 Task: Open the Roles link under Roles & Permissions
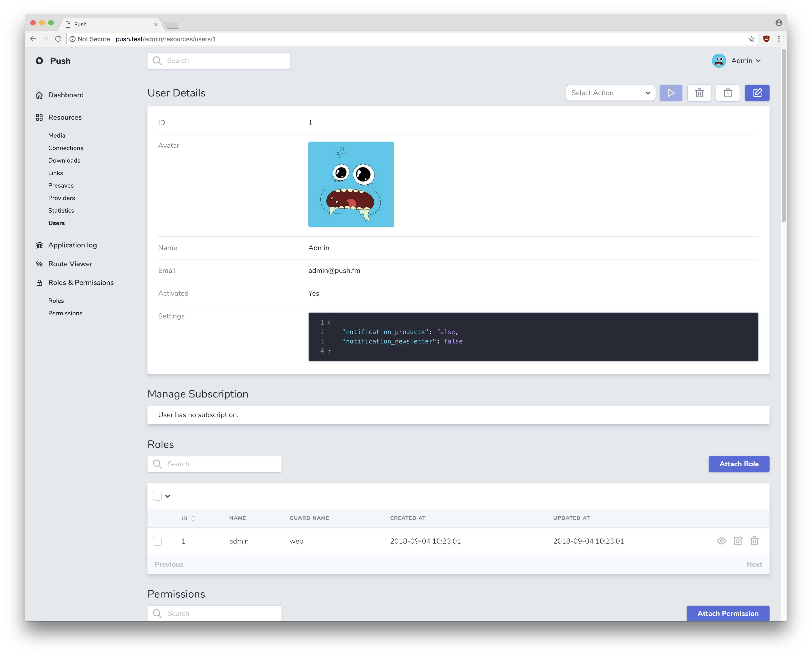56,301
